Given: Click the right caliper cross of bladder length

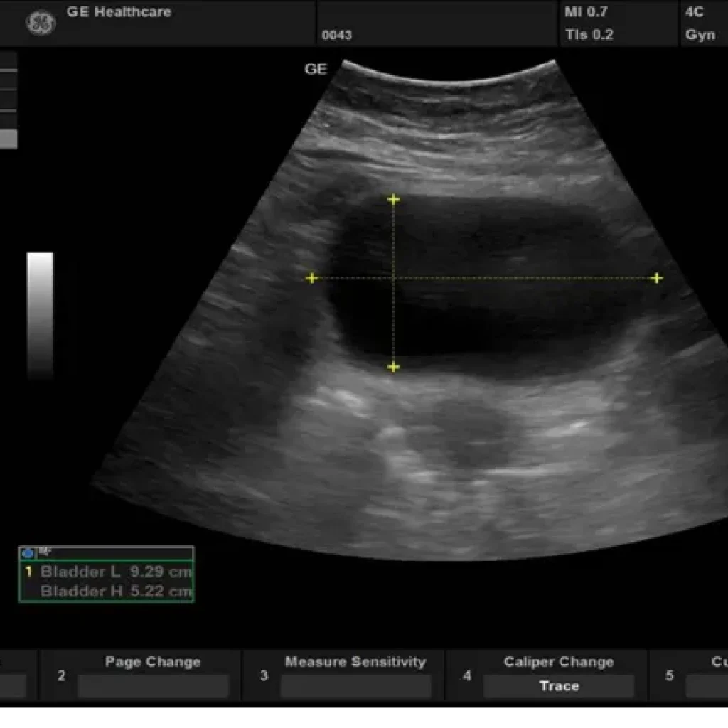Looking at the screenshot, I should click(656, 278).
